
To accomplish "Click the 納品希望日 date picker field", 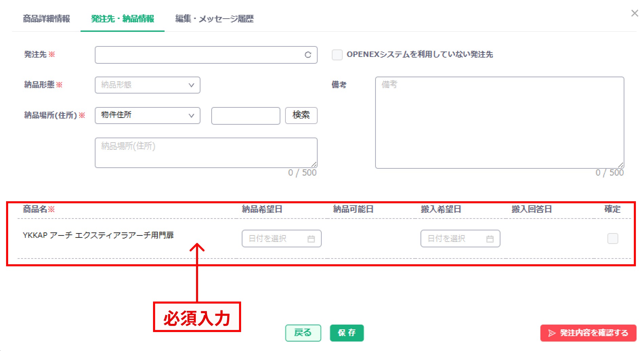I will pos(281,239).
